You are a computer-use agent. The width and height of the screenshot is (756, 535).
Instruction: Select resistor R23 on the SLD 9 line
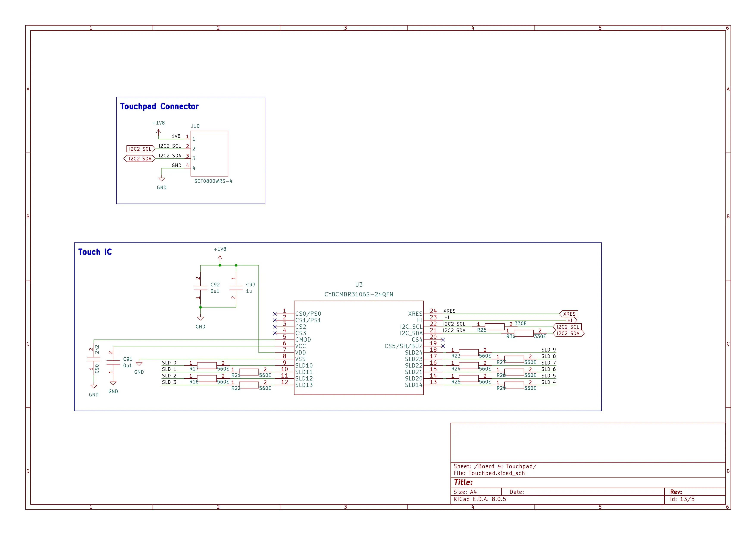point(469,352)
